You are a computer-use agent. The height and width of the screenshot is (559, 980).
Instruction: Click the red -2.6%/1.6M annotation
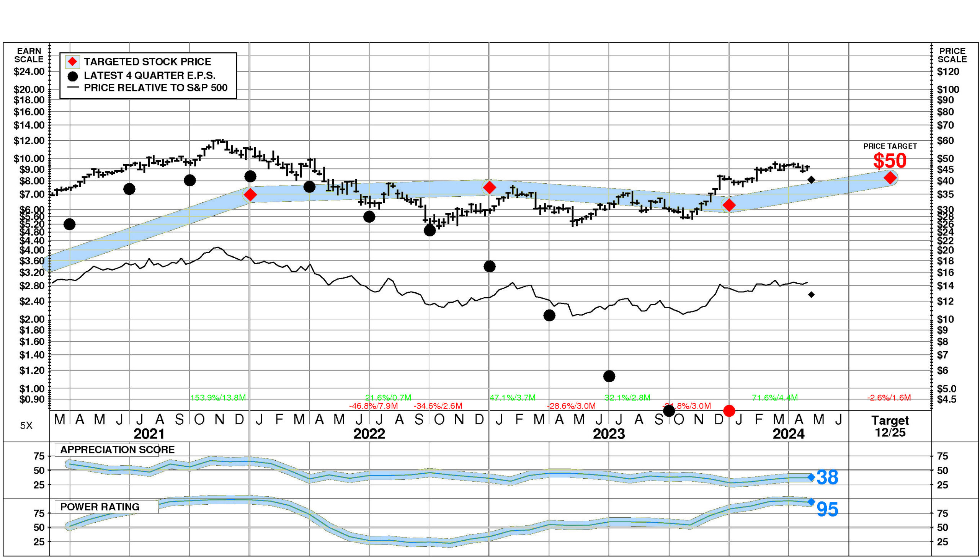click(x=889, y=398)
